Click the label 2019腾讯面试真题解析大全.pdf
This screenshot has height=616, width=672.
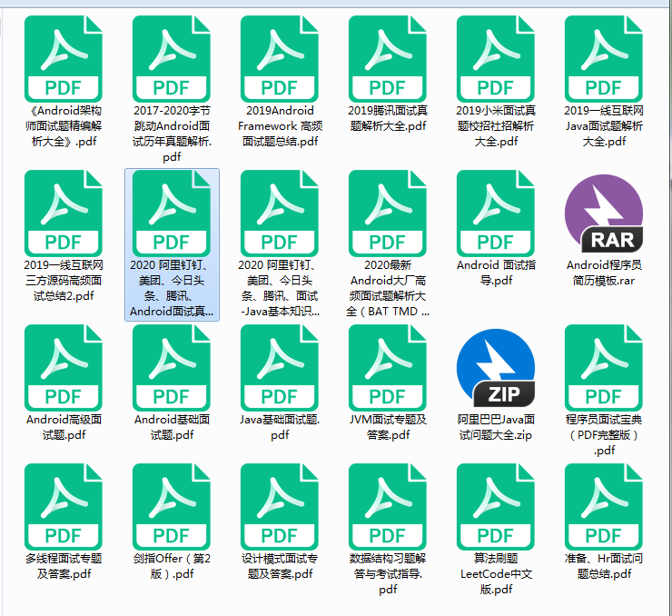pyautogui.click(x=388, y=118)
